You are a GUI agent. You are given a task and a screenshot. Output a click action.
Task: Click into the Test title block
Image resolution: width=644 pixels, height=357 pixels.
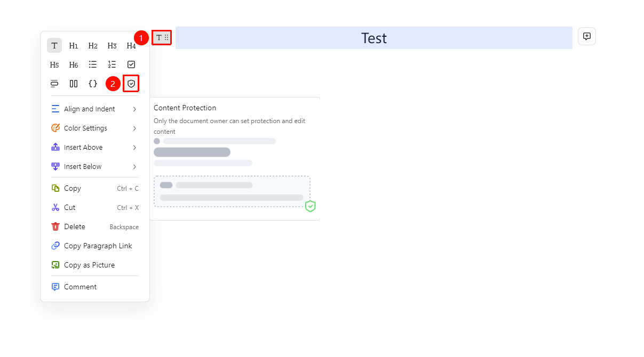click(x=374, y=38)
